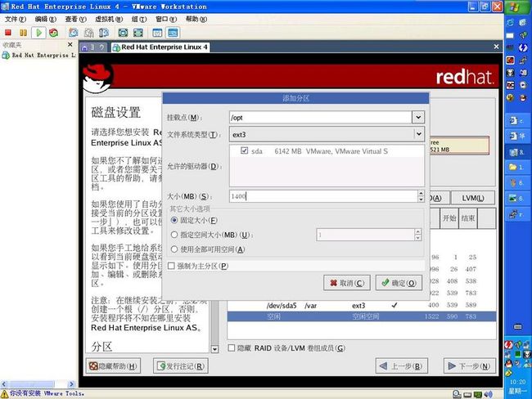Toggle the sda drive checkbox
This screenshot has height=399, width=532.
244,150
